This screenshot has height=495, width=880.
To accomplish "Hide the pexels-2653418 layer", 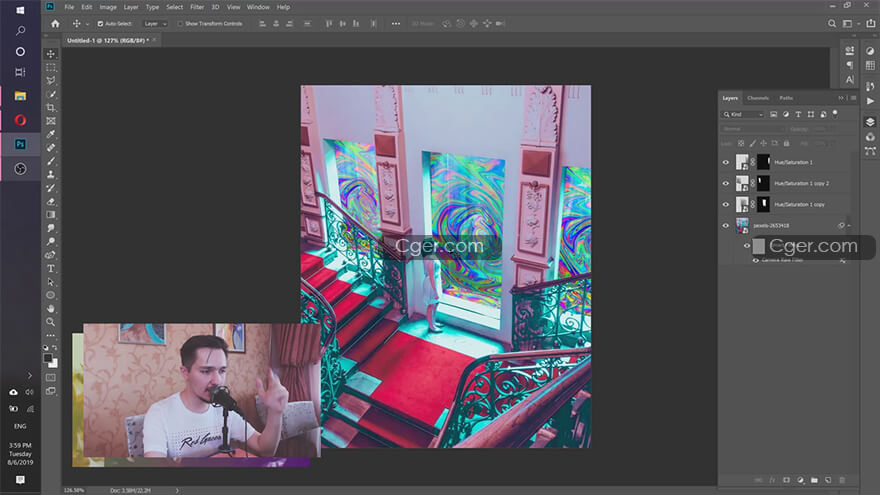I will 726,226.
